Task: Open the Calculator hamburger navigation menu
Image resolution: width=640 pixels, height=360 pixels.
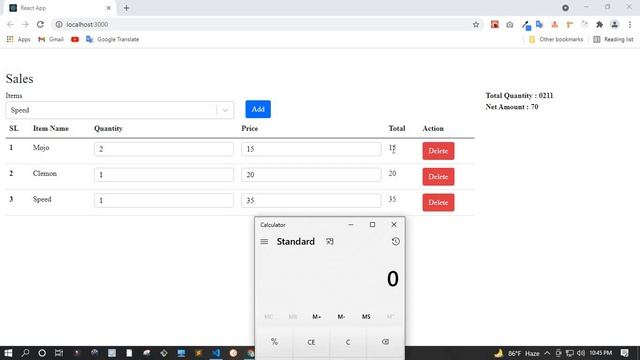Action: pyautogui.click(x=264, y=242)
